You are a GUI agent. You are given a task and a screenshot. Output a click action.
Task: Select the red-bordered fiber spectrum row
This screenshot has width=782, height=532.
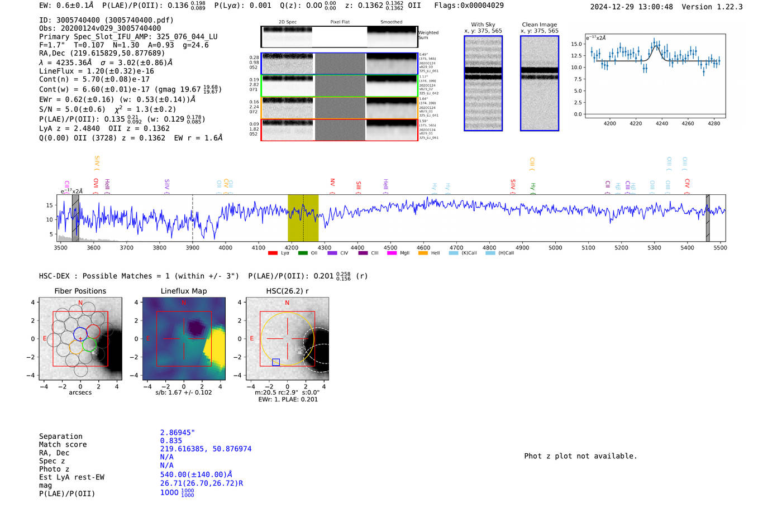(x=339, y=130)
